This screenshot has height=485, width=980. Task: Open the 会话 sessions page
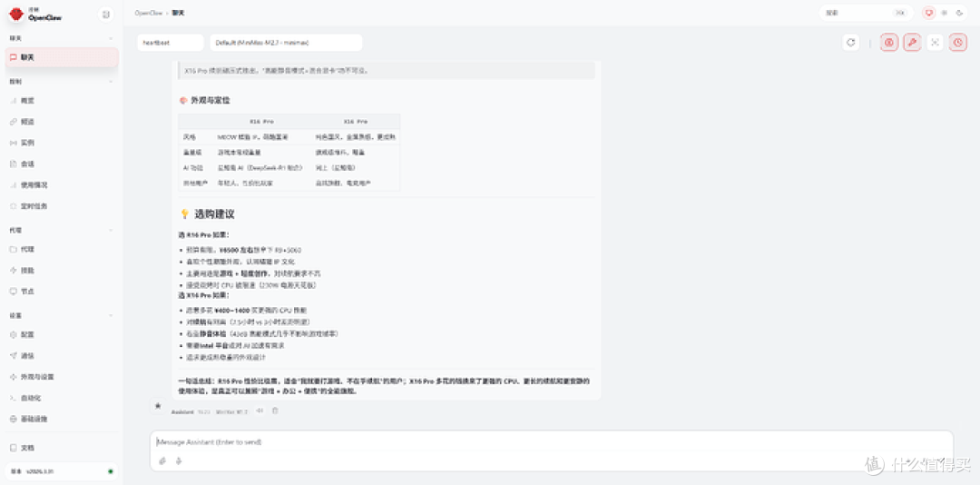[x=62, y=164]
